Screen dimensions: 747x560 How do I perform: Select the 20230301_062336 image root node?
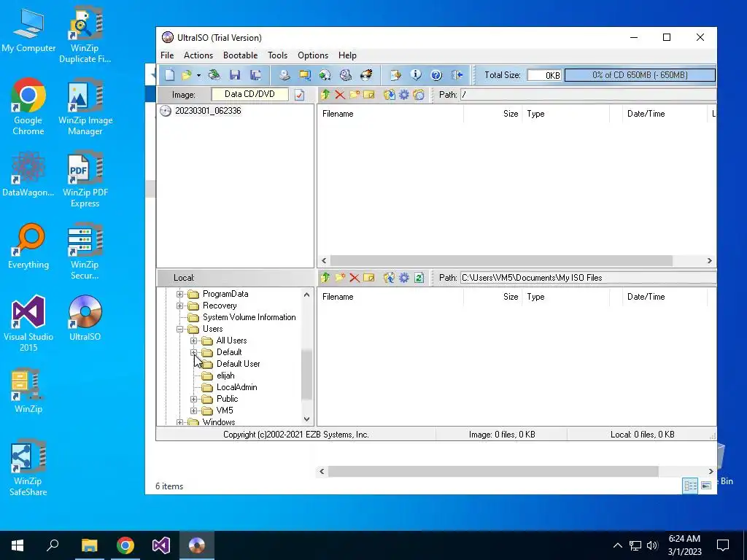click(x=208, y=111)
